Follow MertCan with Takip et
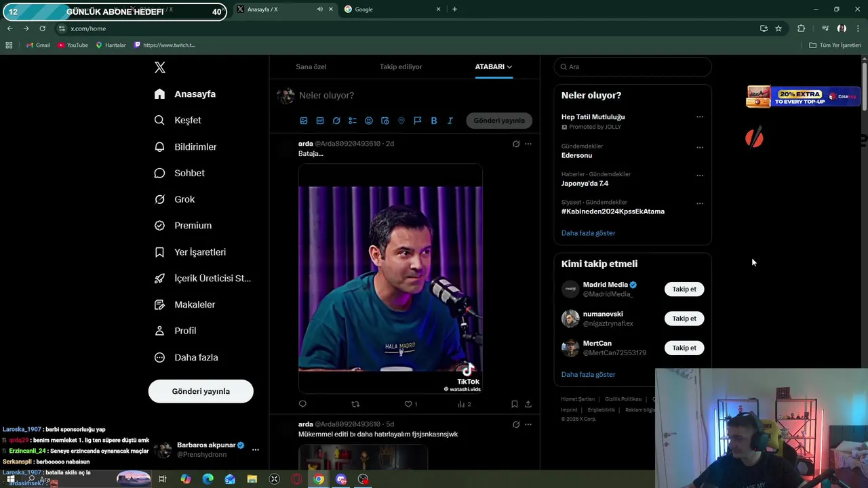Image resolution: width=868 pixels, height=488 pixels. coord(684,348)
